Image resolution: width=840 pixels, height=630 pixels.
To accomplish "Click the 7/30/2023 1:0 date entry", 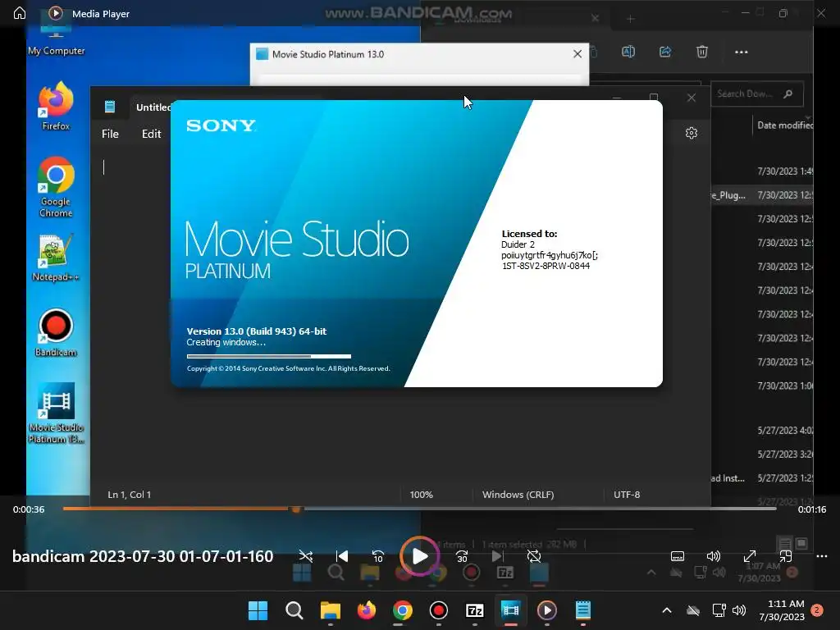I will 785,386.
